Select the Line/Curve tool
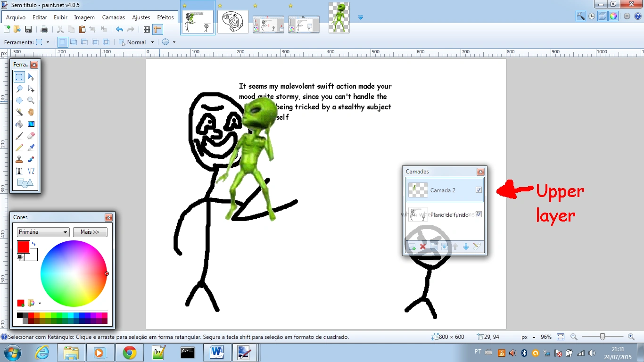 (31, 171)
